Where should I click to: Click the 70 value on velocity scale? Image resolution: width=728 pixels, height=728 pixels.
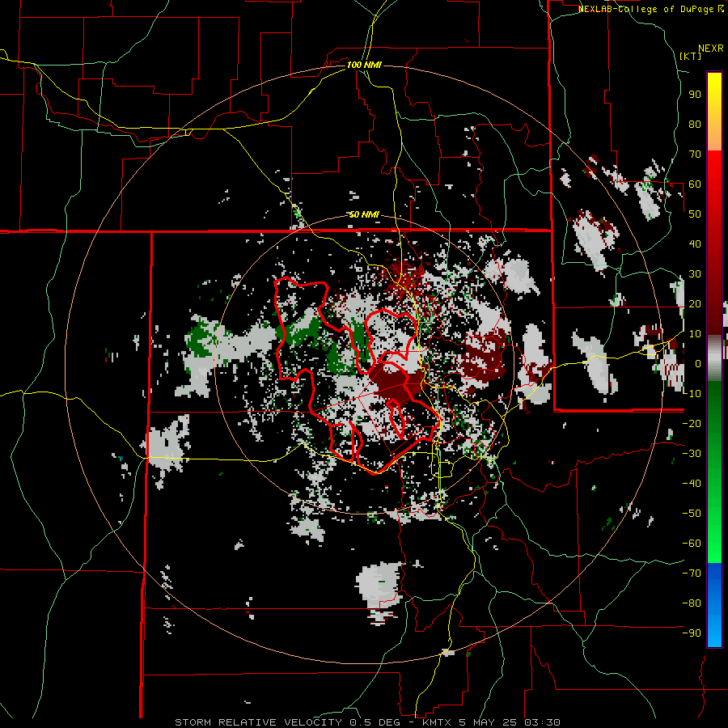(695, 154)
